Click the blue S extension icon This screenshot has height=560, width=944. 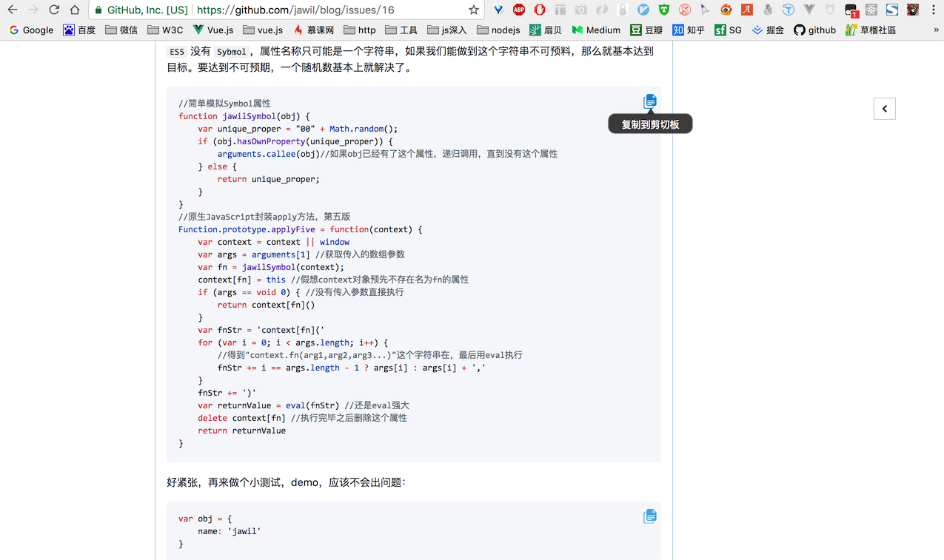(x=893, y=10)
